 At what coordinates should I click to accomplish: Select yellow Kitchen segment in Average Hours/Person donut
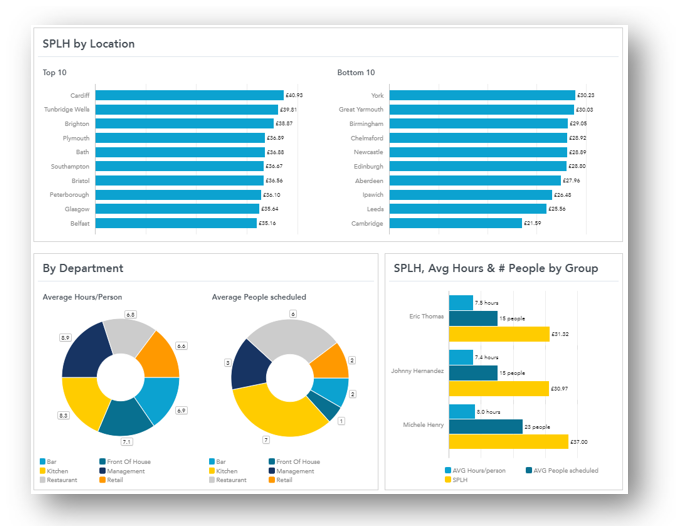tap(83, 401)
